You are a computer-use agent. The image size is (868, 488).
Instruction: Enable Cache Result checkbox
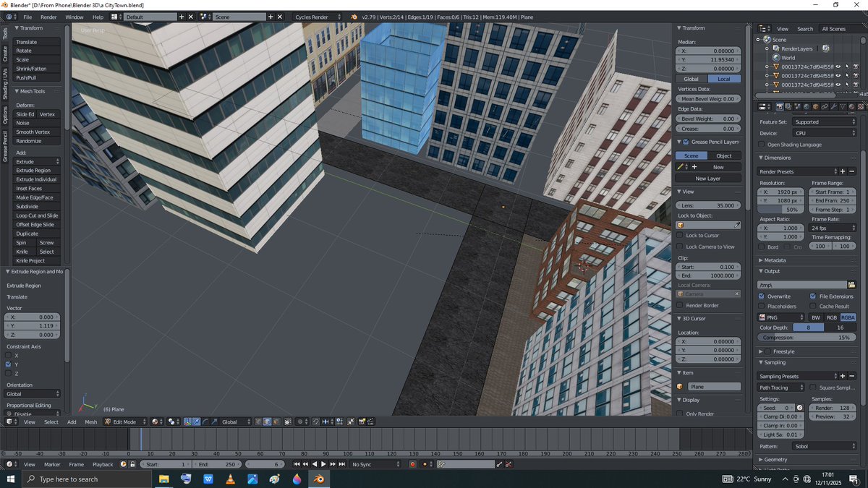(x=813, y=307)
